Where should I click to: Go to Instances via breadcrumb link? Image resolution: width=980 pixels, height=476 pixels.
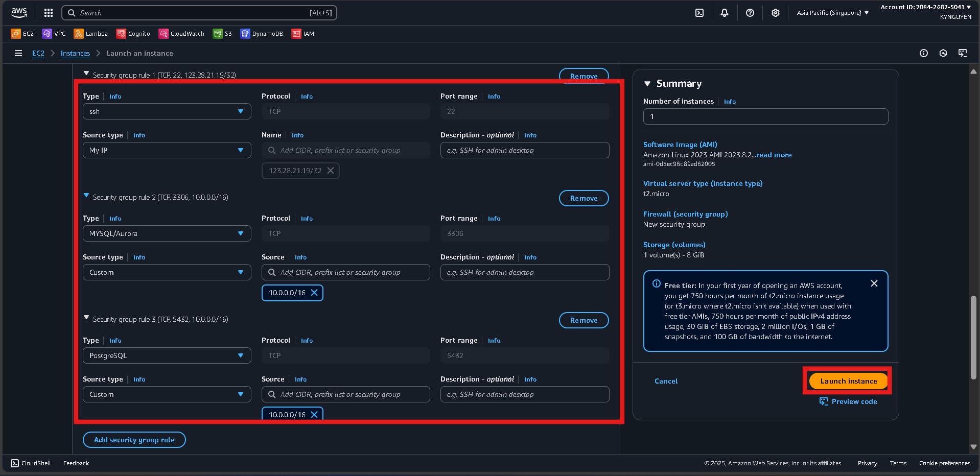(75, 53)
